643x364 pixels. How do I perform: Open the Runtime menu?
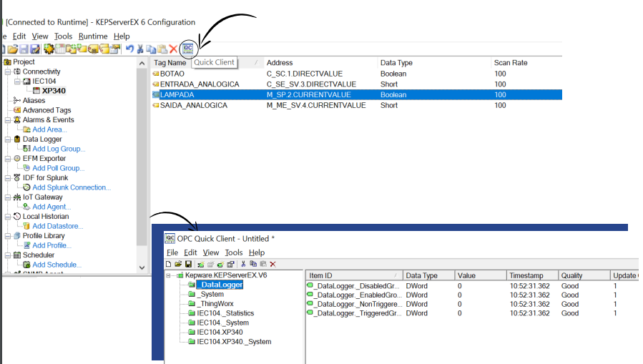click(x=93, y=36)
